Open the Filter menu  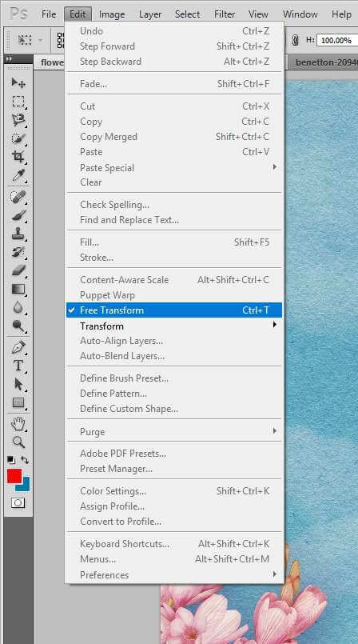click(225, 14)
